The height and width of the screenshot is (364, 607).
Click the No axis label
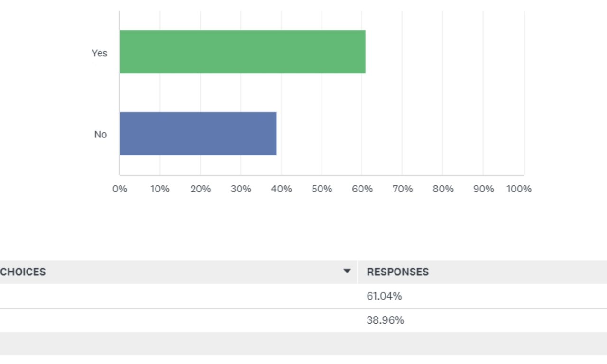pyautogui.click(x=101, y=135)
